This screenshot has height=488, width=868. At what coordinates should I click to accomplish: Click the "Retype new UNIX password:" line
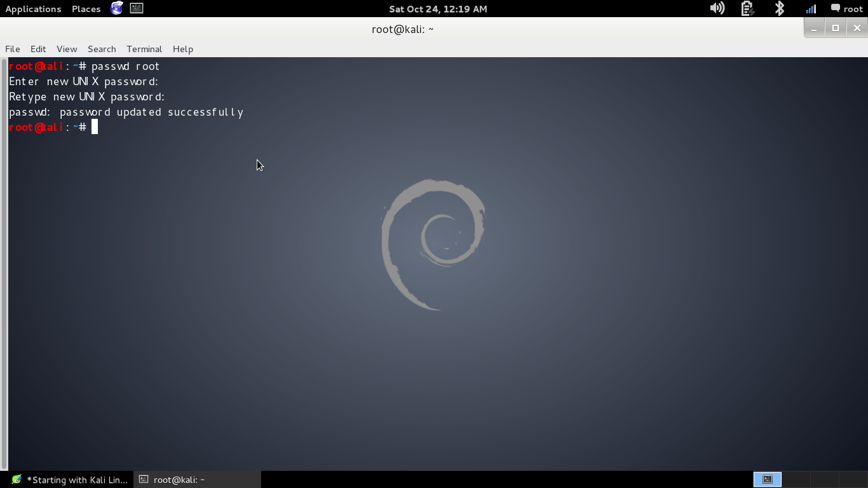(x=86, y=97)
